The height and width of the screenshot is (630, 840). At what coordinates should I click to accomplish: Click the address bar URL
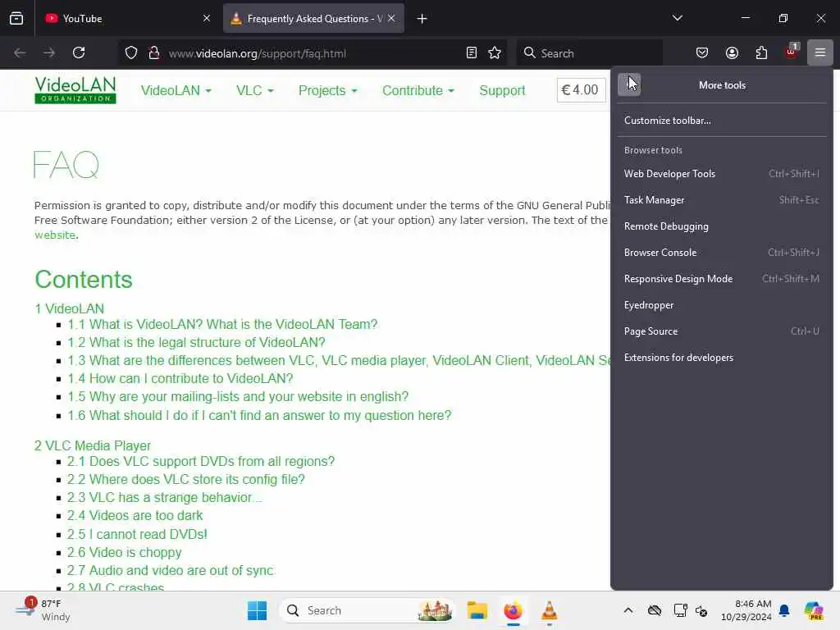click(x=257, y=53)
